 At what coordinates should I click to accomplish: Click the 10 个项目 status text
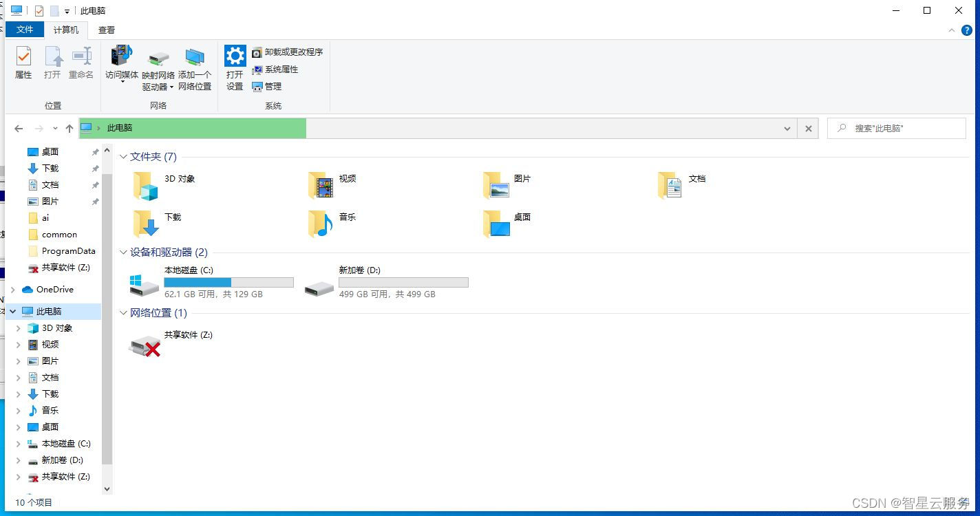pos(34,503)
